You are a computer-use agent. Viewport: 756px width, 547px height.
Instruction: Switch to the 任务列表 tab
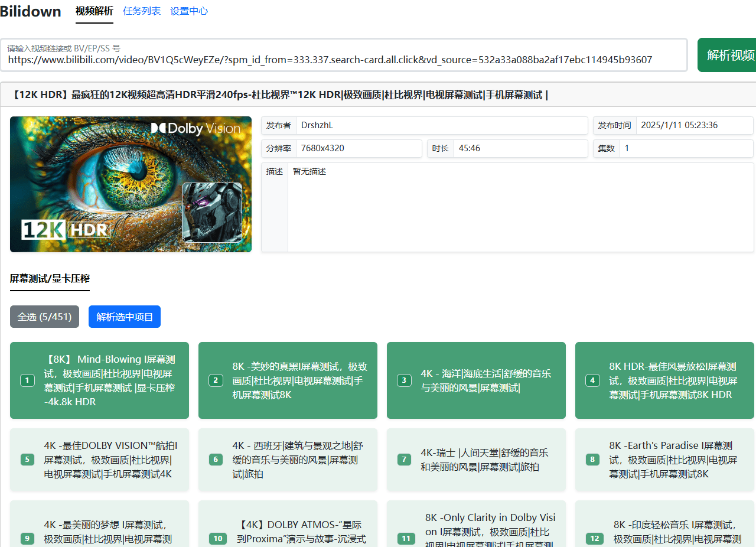pyautogui.click(x=142, y=11)
